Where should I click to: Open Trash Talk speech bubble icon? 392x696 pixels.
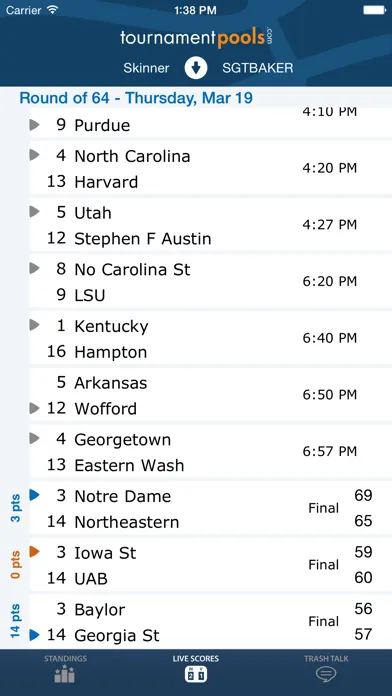[326, 675]
